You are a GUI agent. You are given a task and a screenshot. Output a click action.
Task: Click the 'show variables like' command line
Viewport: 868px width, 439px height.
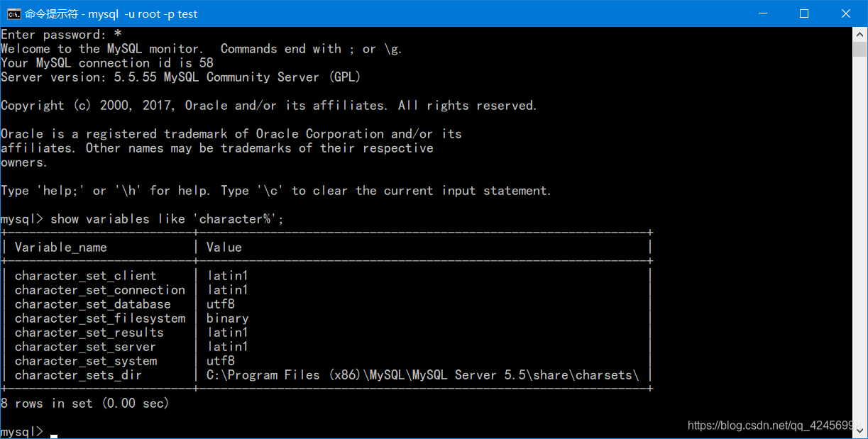[x=142, y=219]
